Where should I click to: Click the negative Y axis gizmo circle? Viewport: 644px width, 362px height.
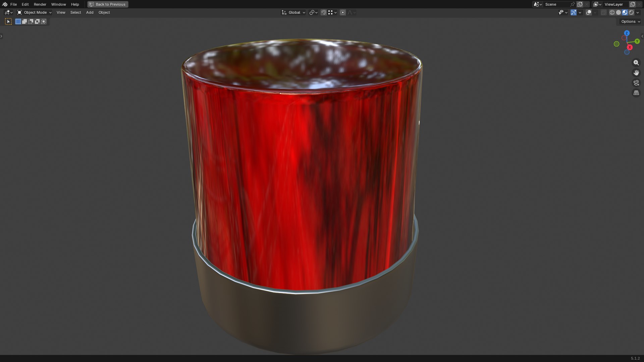coord(616,44)
